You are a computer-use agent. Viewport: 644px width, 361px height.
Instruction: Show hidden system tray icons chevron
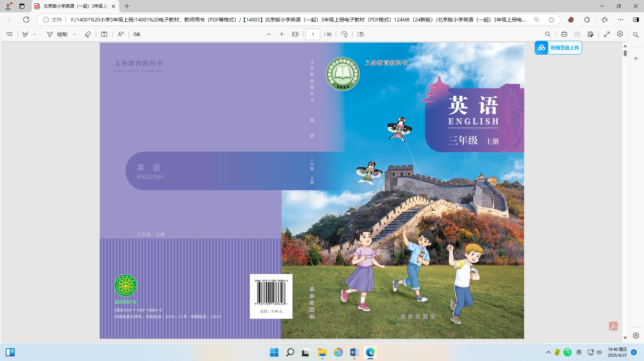(x=548, y=352)
